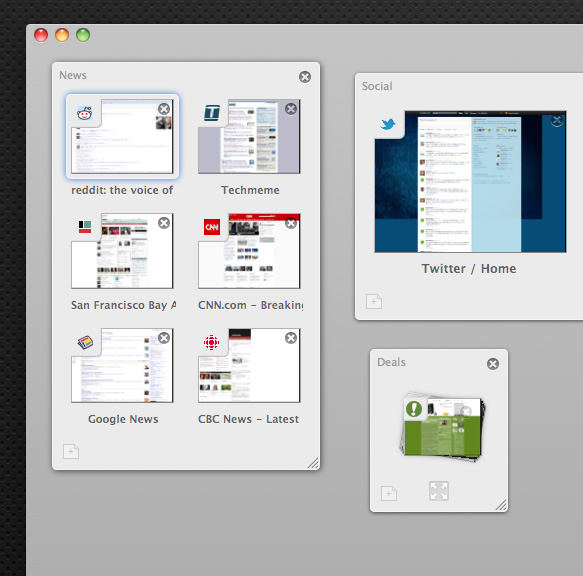583x576 pixels.
Task: Click the 'Google News' tab label
Action: [x=123, y=419]
